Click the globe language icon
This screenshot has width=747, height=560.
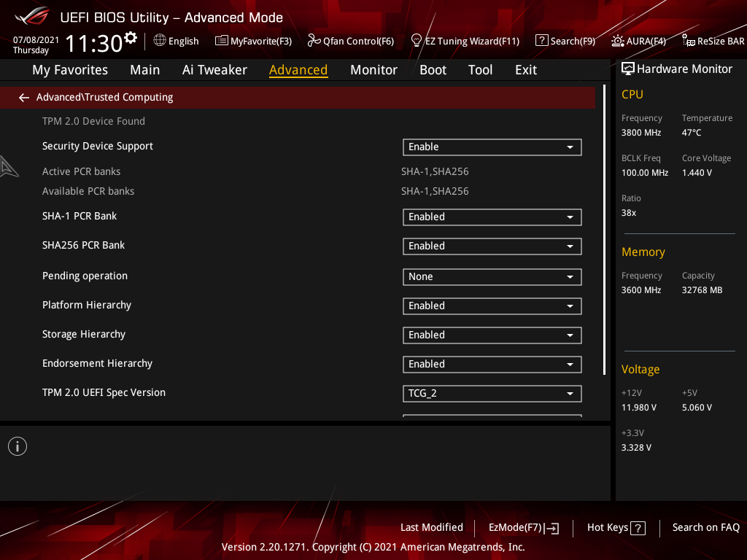(160, 40)
